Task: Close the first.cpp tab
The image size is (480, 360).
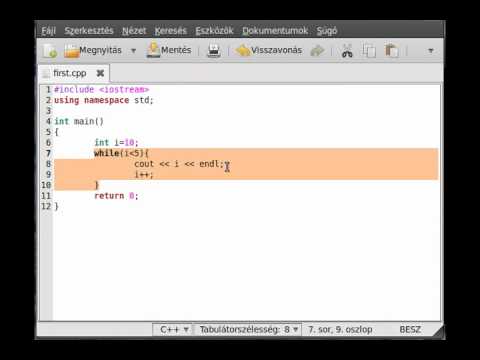Action: (x=100, y=73)
